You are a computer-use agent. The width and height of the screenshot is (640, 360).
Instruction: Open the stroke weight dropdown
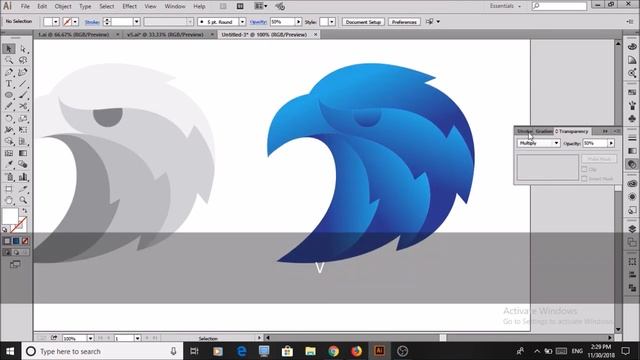click(136, 22)
